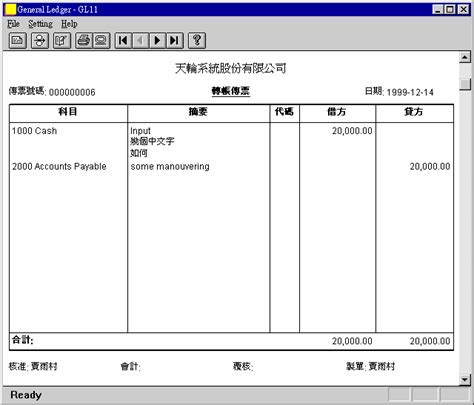Click the 合計 total label

point(23,340)
